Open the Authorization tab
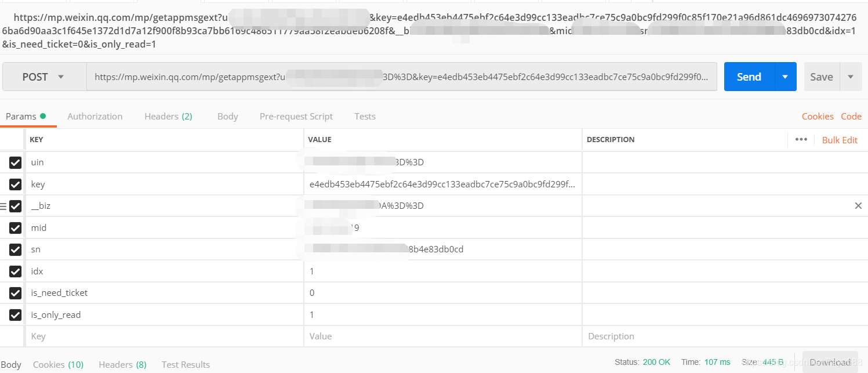Image resolution: width=868 pixels, height=373 pixels. pos(95,116)
